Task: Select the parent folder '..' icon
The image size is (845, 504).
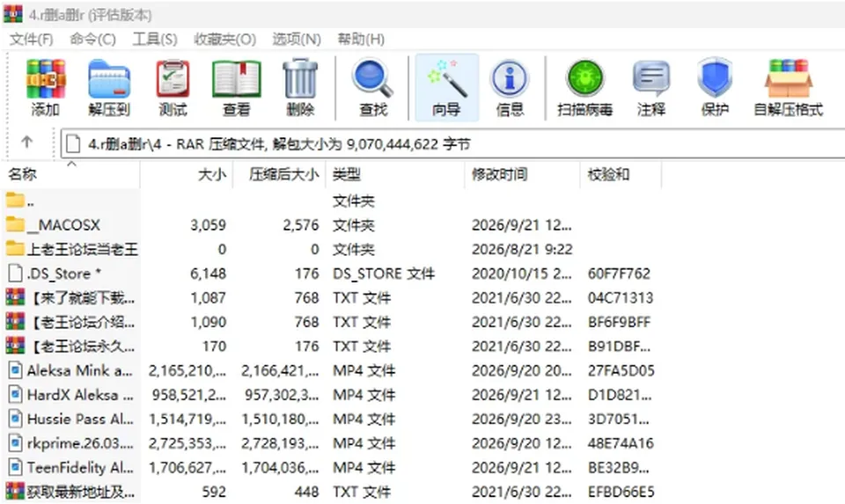Action: (x=15, y=201)
